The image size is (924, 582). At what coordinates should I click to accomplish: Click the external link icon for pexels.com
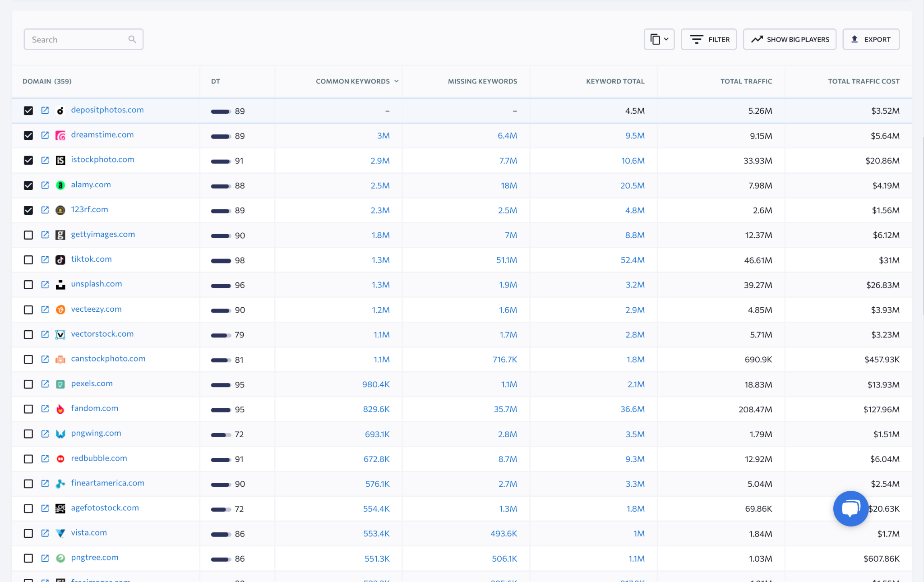coord(44,383)
